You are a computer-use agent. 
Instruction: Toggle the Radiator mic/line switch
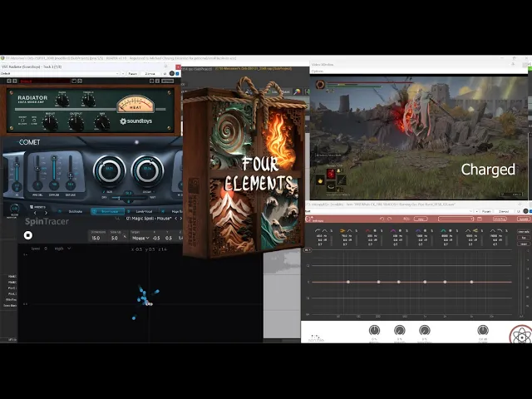coord(34,121)
